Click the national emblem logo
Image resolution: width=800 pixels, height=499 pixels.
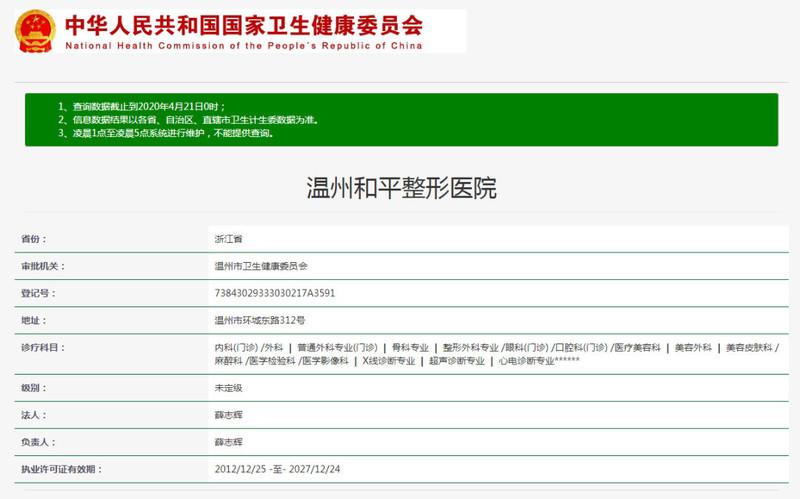click(35, 31)
